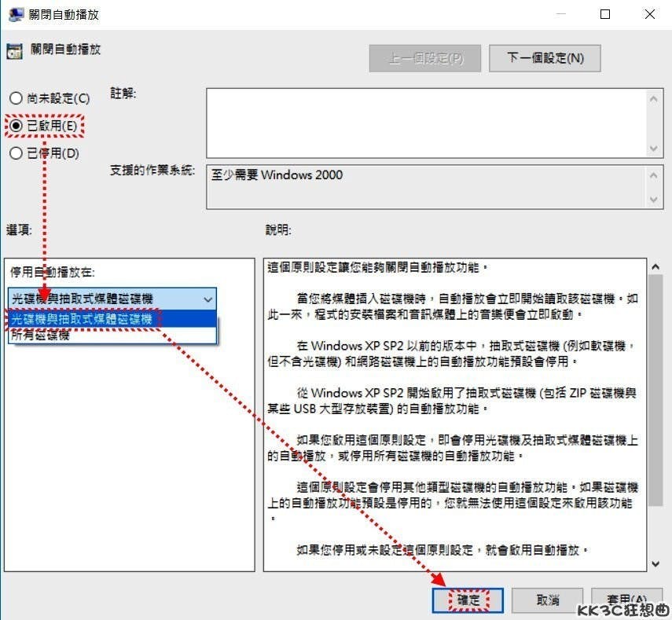Click down arrow of 說明 scrollbar
The width and height of the screenshot is (672, 620).
655,563
